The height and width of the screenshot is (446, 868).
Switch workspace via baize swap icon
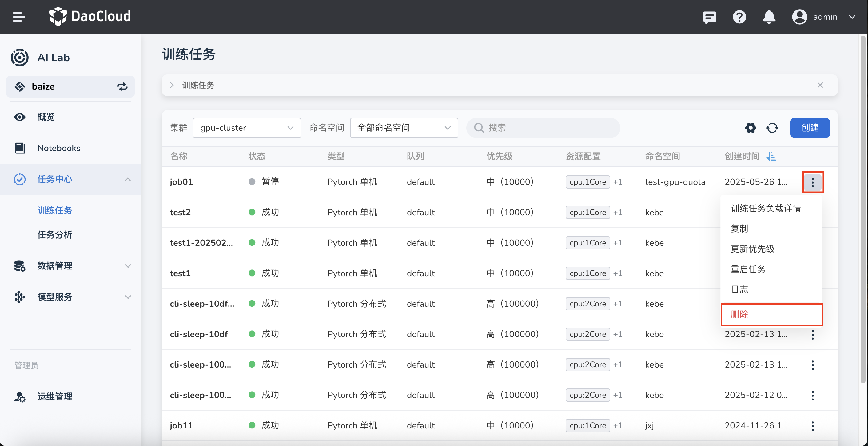(122, 86)
